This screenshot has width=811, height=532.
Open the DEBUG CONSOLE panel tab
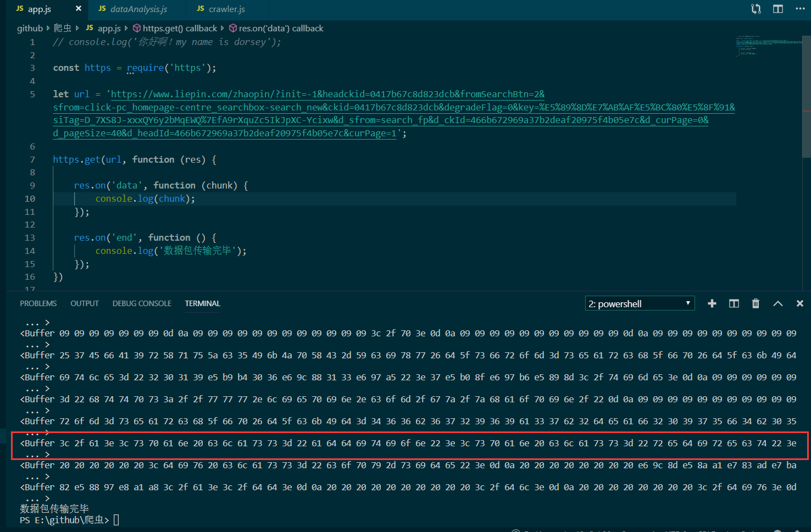(142, 303)
